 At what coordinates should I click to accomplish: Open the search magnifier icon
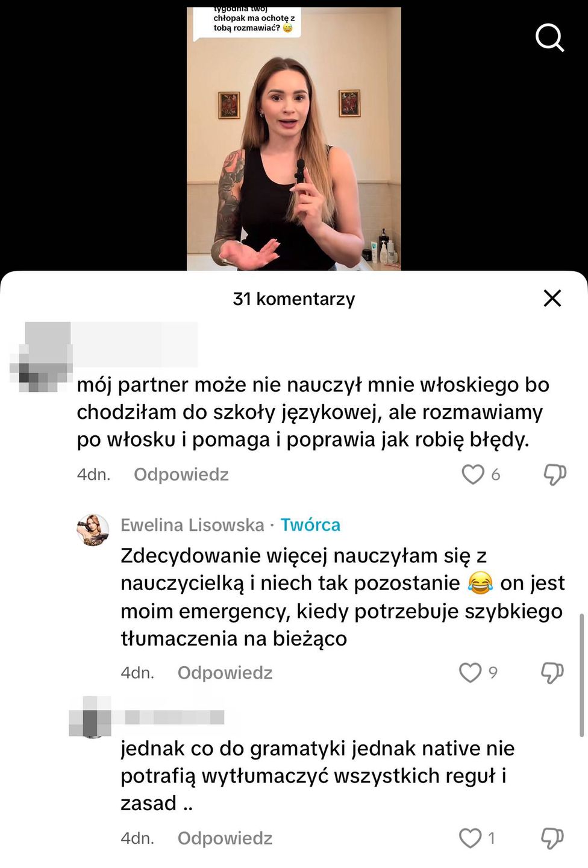click(x=549, y=38)
